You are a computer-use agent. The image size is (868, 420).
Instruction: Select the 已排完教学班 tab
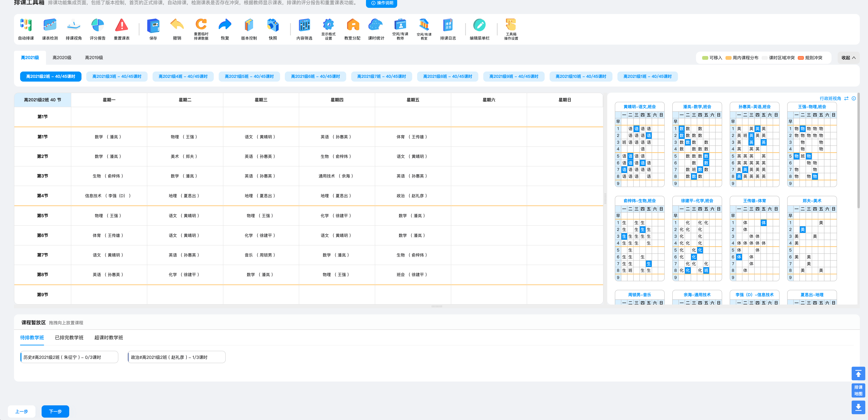click(69, 338)
